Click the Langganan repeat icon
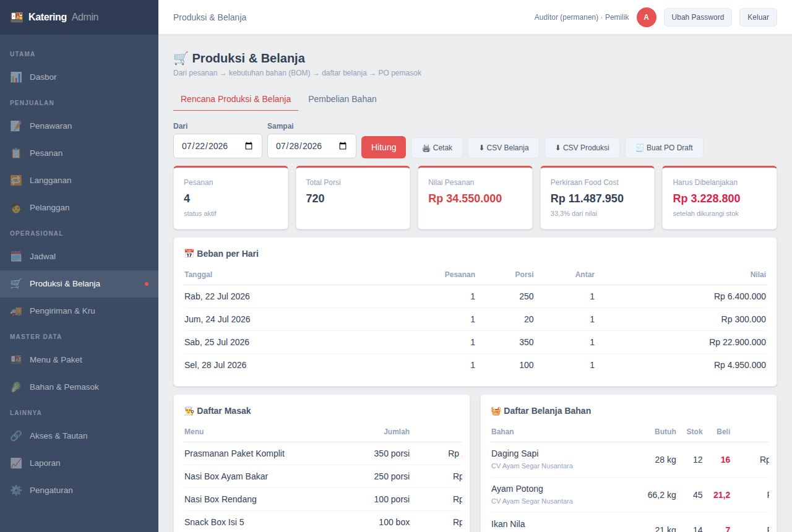 16,181
